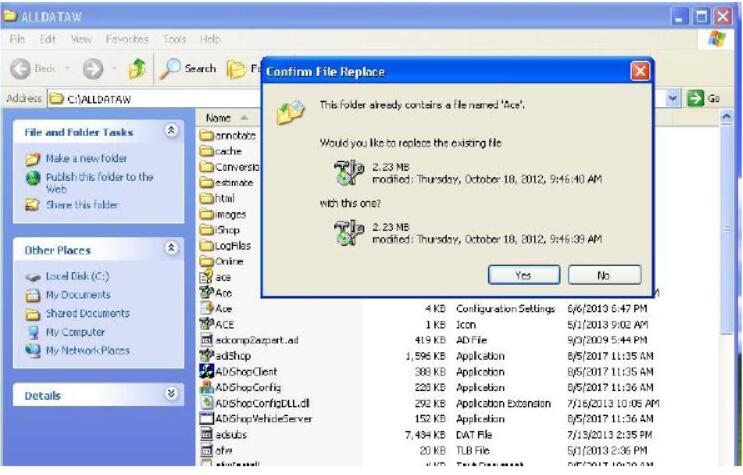Select the LogFiles folder
Viewport: 743px width, 475px height.
coord(226,246)
